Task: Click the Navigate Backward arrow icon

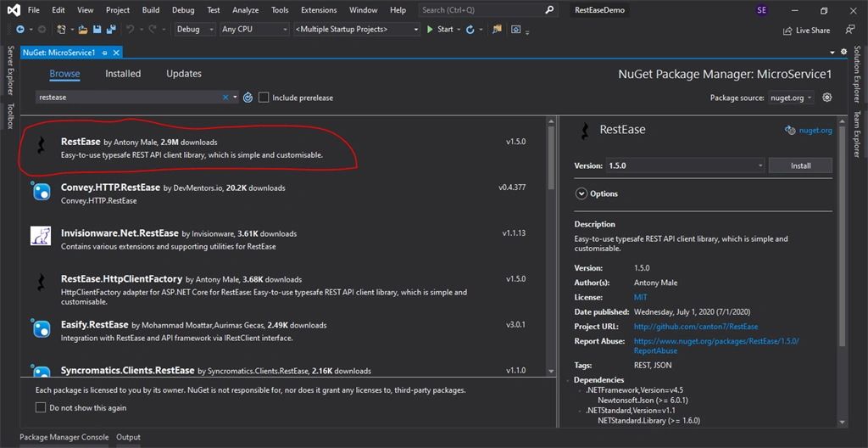Action: 20,30
